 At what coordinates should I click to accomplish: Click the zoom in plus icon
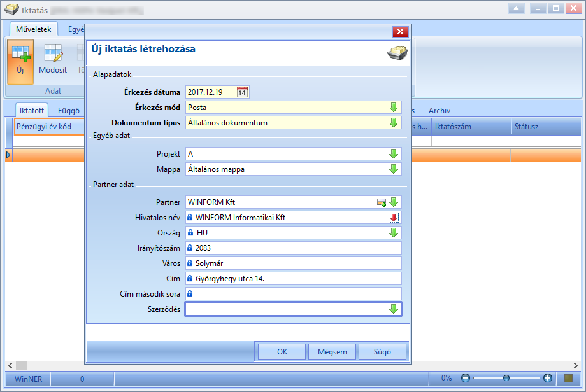point(548,378)
